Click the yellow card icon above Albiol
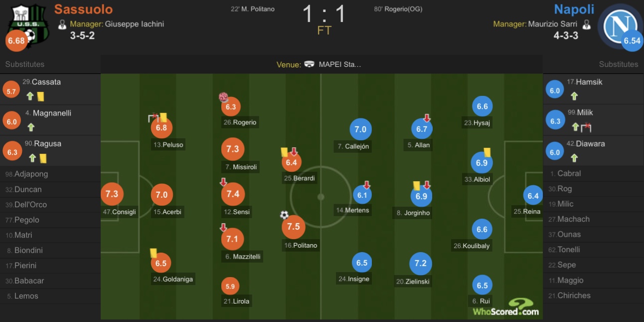The width and height of the screenshot is (644, 322). click(x=487, y=152)
